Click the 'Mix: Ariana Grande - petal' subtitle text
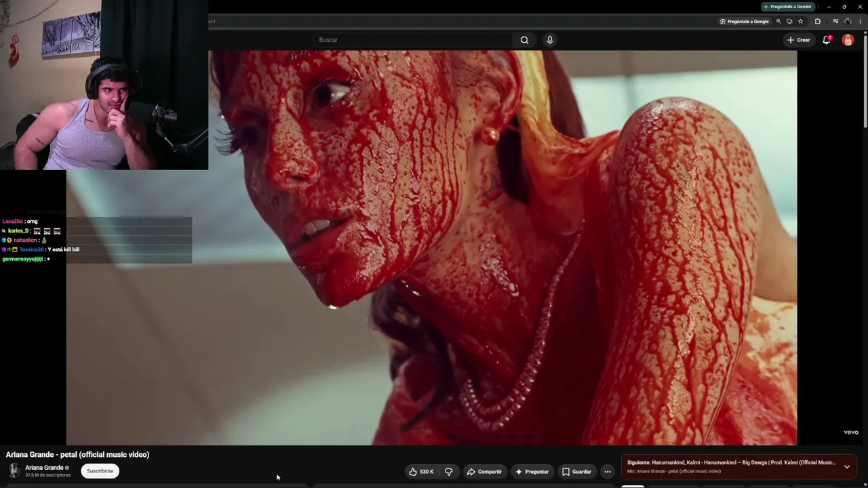The width and height of the screenshot is (868, 488). (x=674, y=471)
